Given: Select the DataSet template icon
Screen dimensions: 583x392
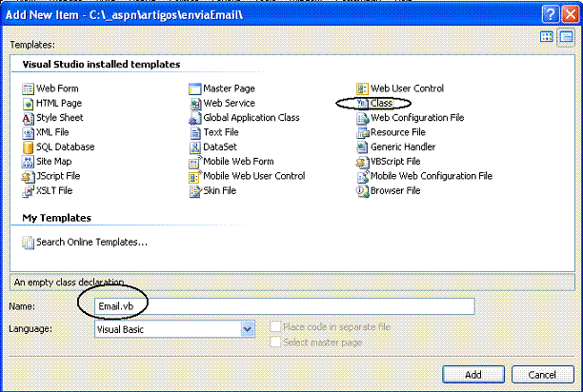Looking at the screenshot, I should (195, 147).
